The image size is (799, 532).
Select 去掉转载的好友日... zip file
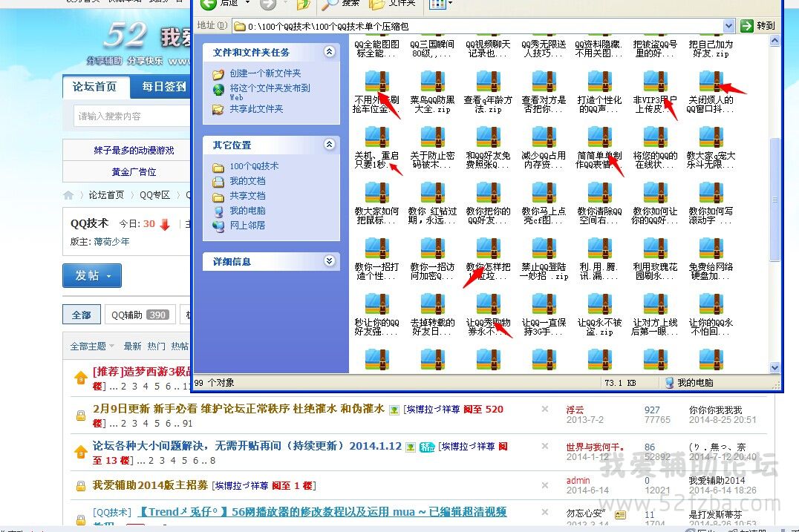pos(433,314)
